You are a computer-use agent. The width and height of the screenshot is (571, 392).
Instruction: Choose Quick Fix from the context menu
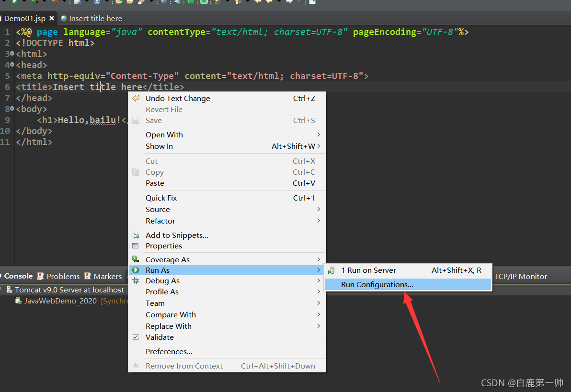tap(227, 198)
